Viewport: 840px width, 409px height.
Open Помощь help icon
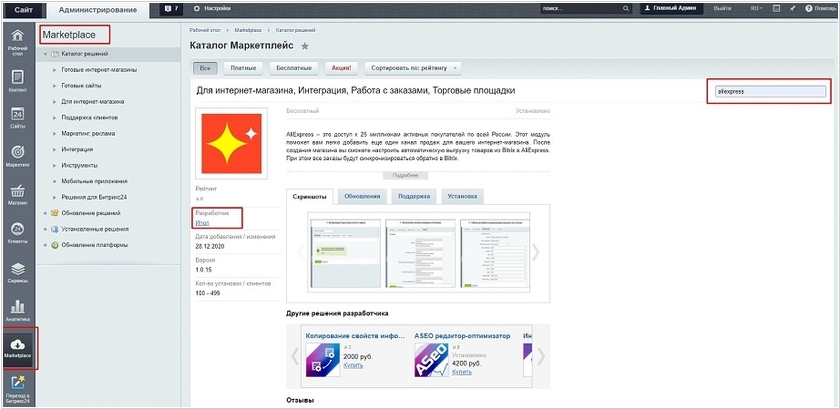(821, 9)
